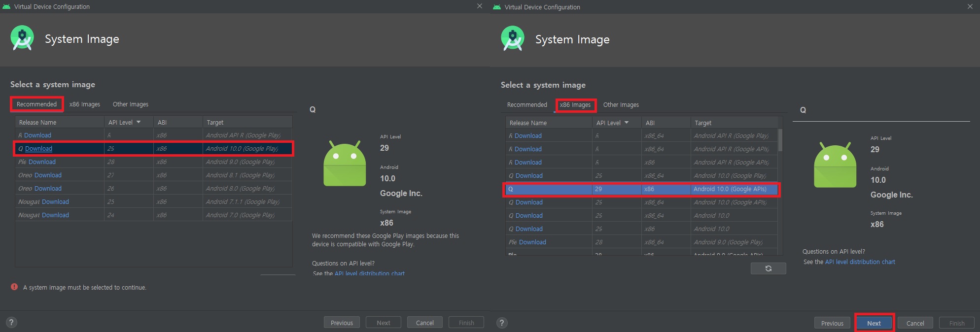Click Target column header in left window
980x332 pixels.
(247, 122)
